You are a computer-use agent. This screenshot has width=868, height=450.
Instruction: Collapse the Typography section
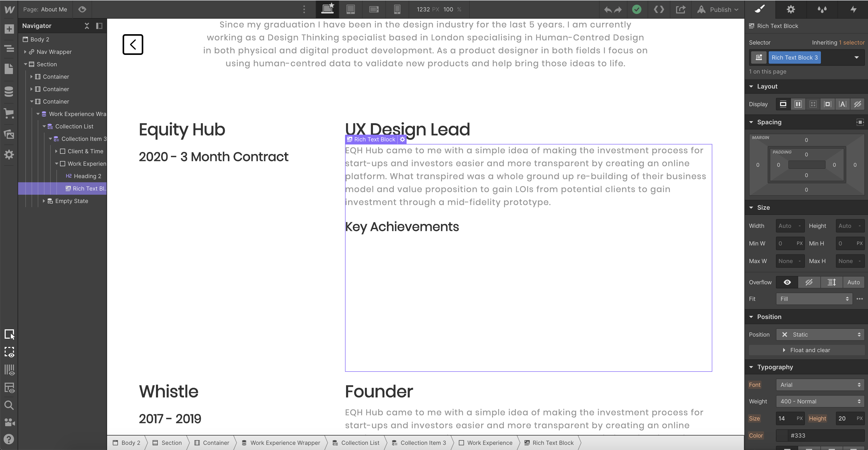[x=751, y=367]
